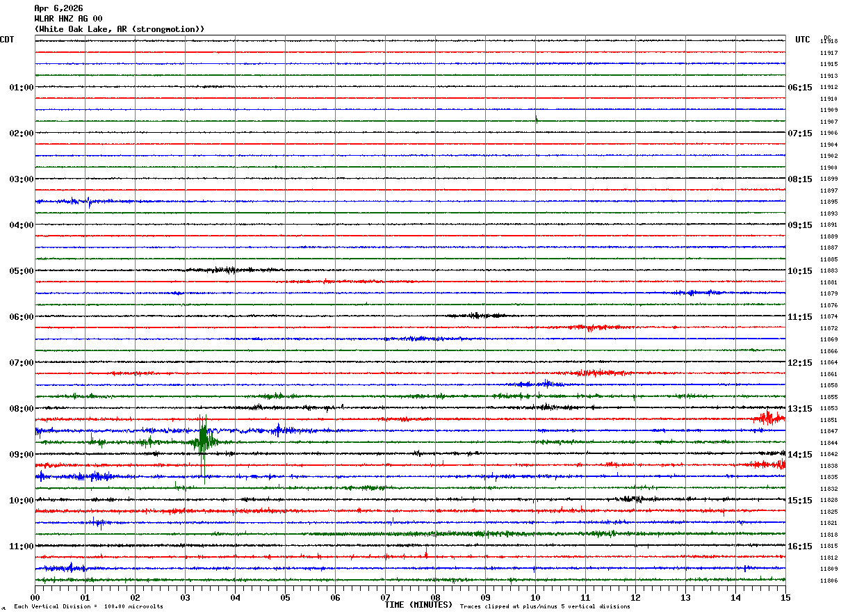Click the "03:00" CDT hour label
Image resolution: width=841 pixels, height=616 pixels.
click(22, 179)
